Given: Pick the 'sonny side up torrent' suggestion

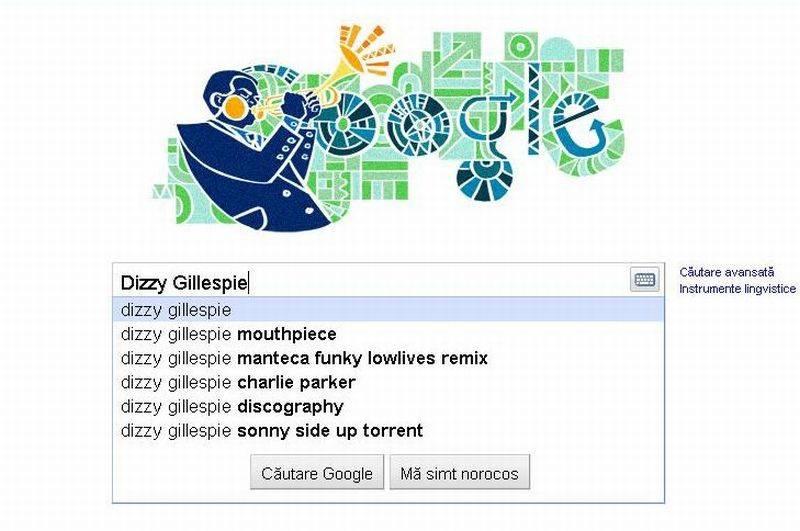Looking at the screenshot, I should click(x=272, y=431).
